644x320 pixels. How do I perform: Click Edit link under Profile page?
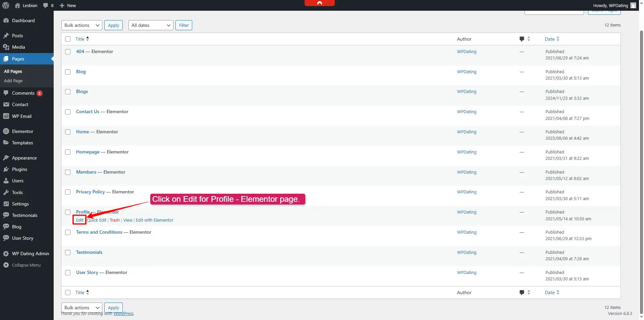79,220
